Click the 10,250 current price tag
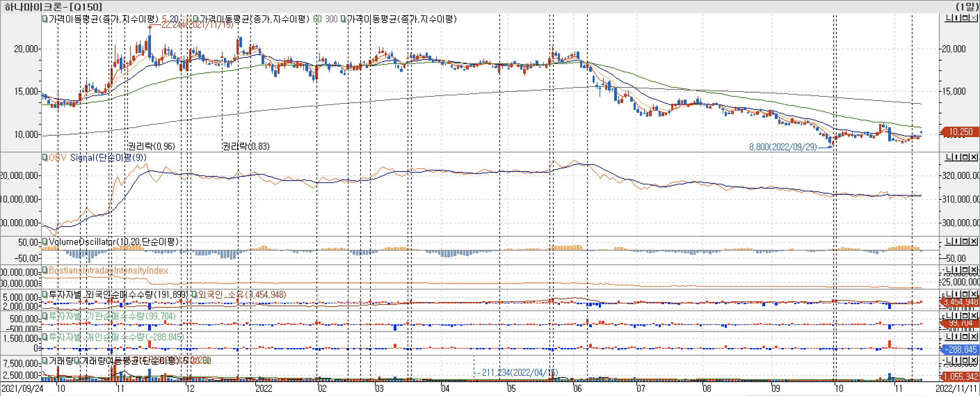This screenshot has width=980, height=396. click(960, 132)
